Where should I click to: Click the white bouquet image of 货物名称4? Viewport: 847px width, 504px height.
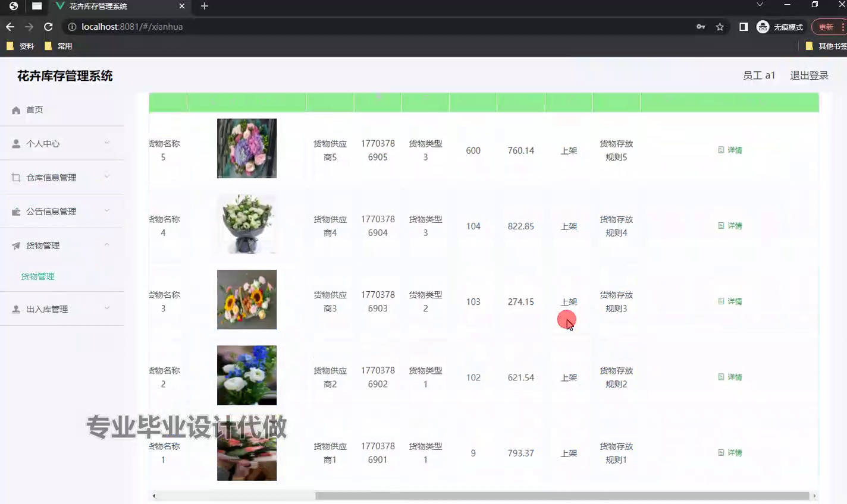pos(247,224)
